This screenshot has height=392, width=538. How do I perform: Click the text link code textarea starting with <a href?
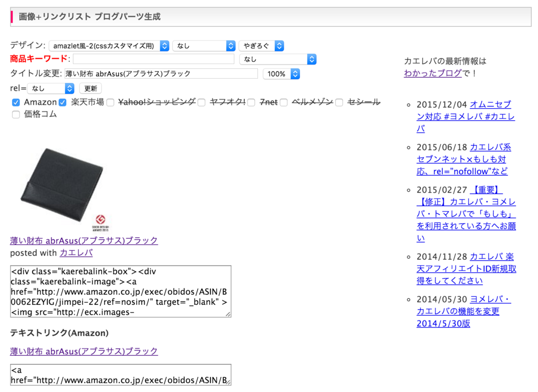[120, 375]
